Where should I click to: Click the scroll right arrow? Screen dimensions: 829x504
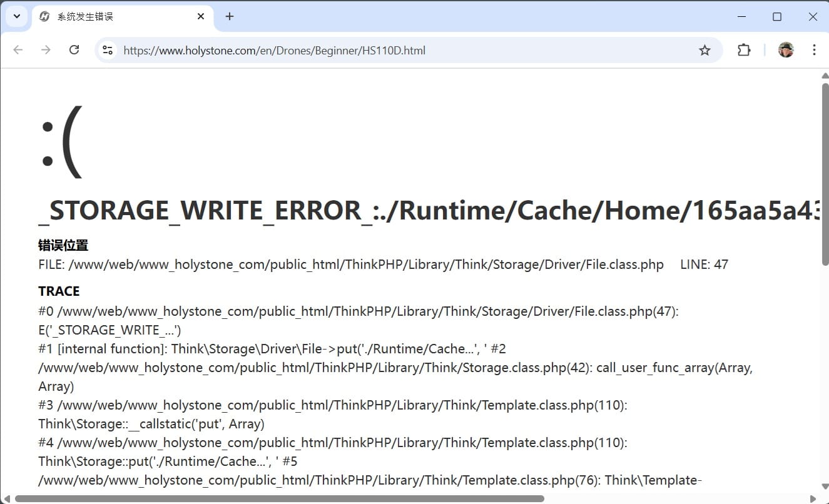[x=813, y=499]
